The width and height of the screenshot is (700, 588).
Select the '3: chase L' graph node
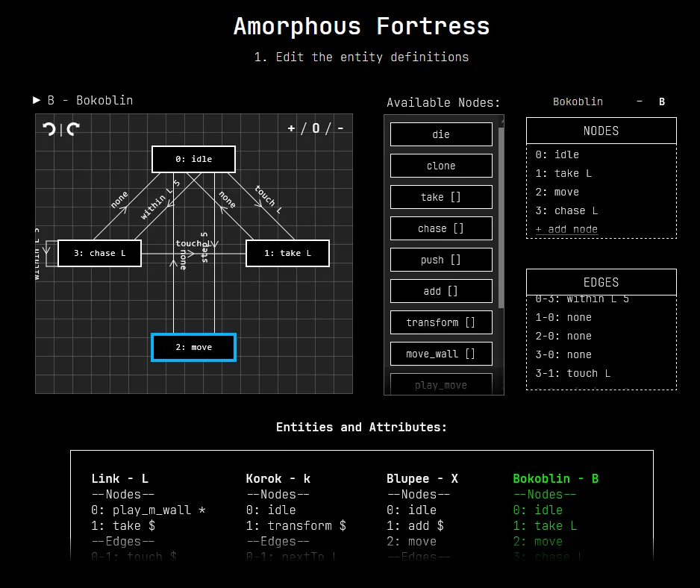pos(99,253)
